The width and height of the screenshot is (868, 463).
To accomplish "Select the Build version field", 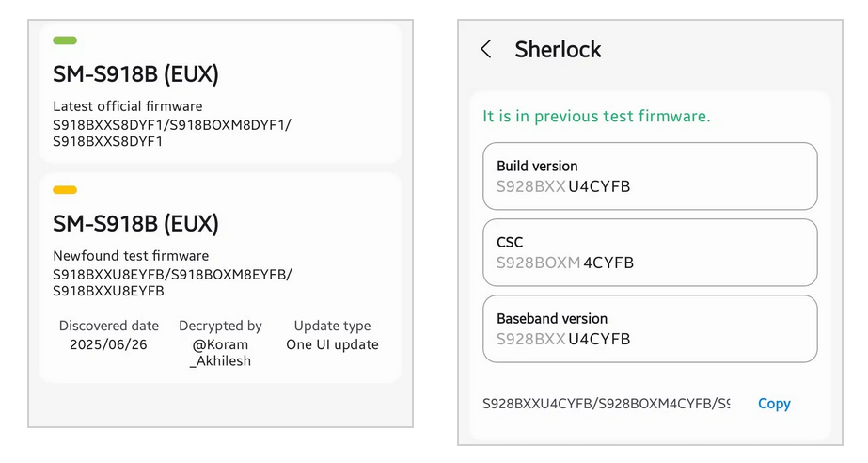I will (650, 176).
